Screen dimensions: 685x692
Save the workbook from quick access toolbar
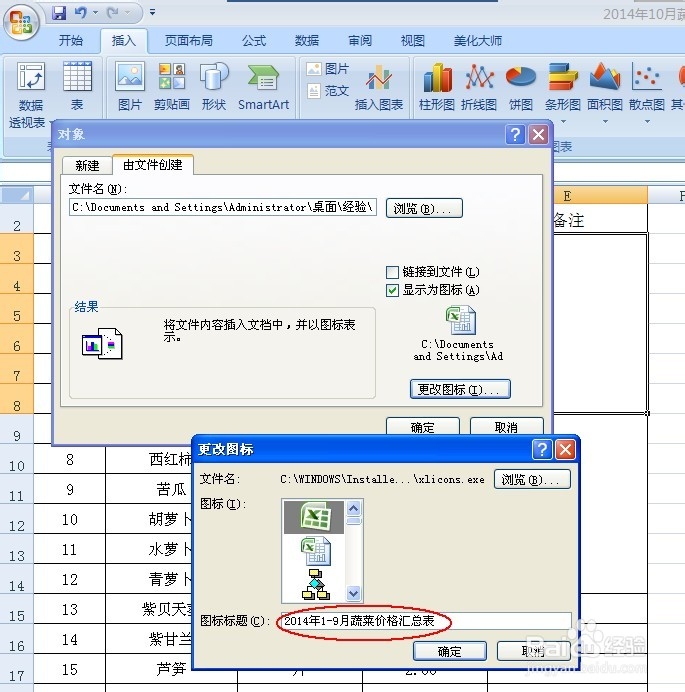tap(59, 12)
